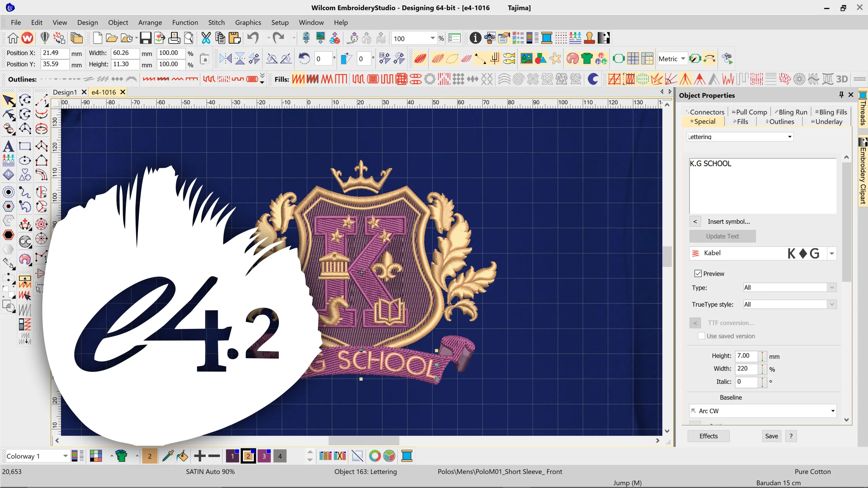
Task: Click inside the K.G SCHOOL text box
Action: (761, 185)
